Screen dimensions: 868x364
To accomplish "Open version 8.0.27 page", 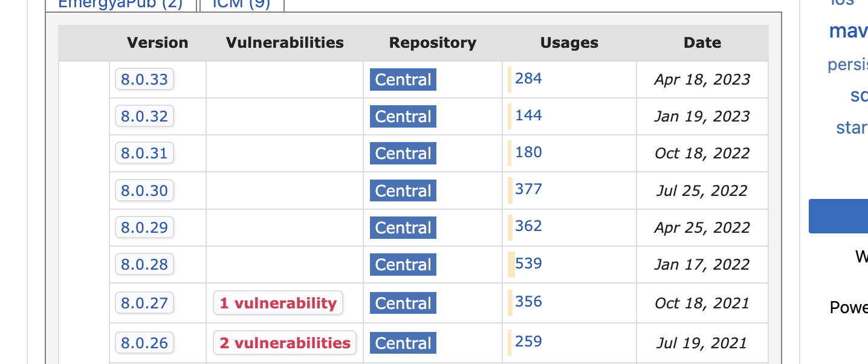I will (144, 302).
